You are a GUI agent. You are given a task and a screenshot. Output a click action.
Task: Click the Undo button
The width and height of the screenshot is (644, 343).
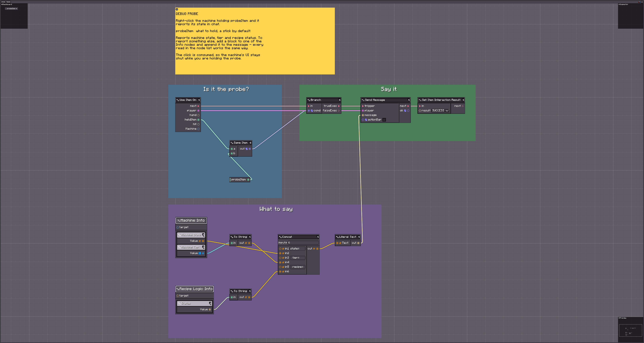pyautogui.click(x=3, y=2)
